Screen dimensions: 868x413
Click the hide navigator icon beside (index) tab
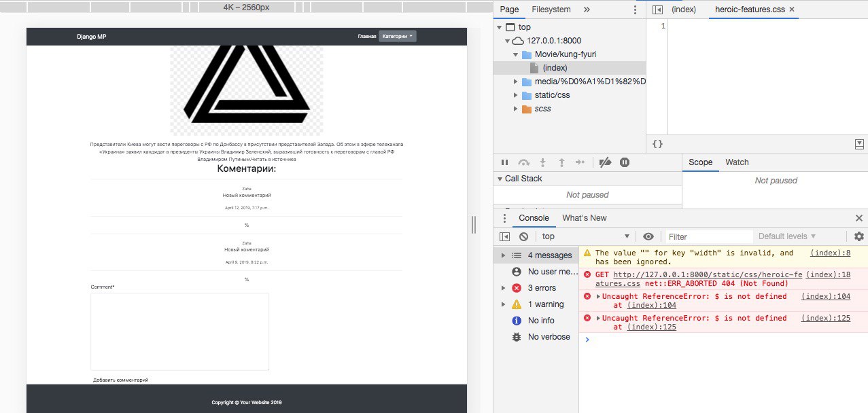[x=657, y=10]
